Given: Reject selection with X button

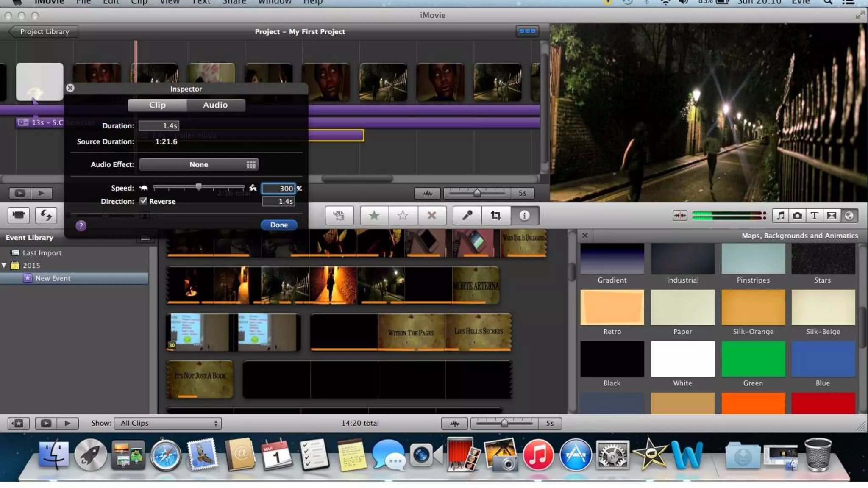Looking at the screenshot, I should (432, 216).
